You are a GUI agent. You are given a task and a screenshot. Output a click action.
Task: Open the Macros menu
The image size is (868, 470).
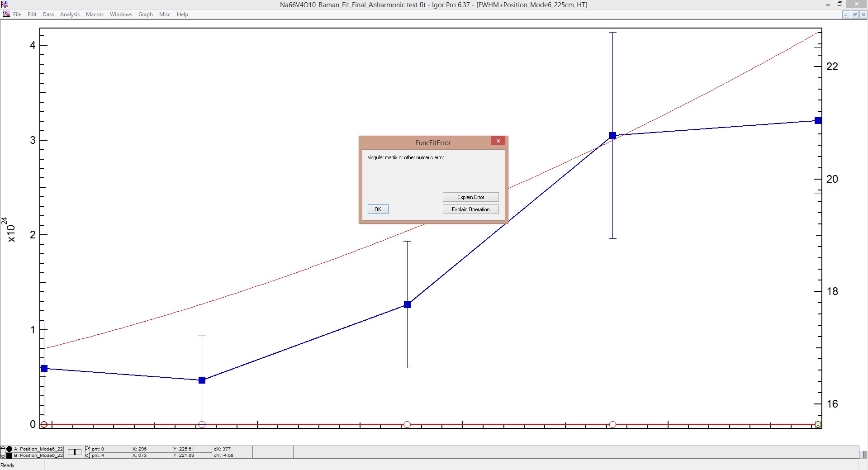point(94,14)
